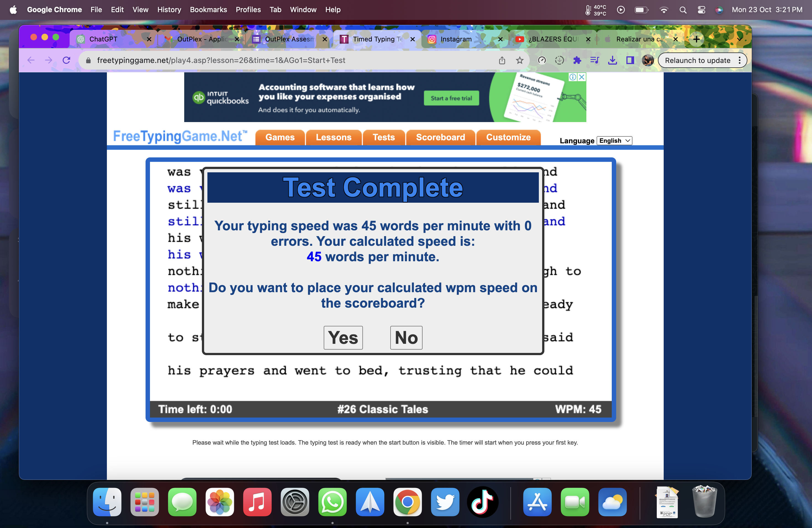The height and width of the screenshot is (528, 812).
Task: Click the bookmark star icon
Action: click(519, 60)
